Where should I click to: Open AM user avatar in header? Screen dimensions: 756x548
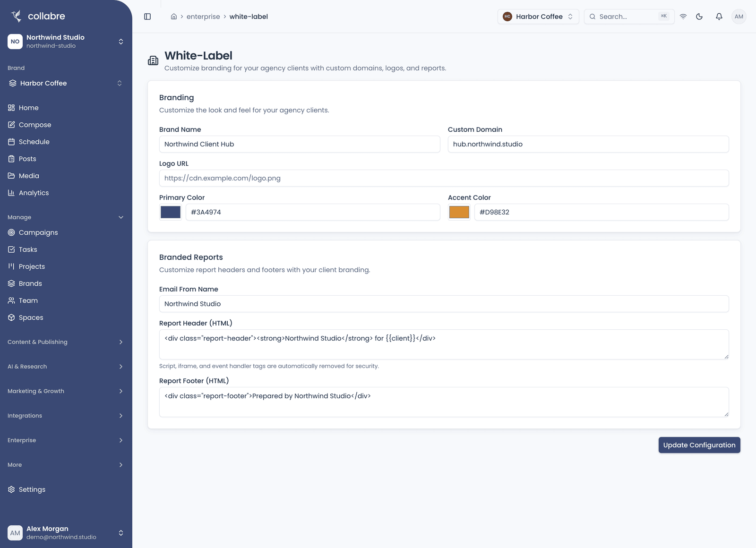pyautogui.click(x=739, y=17)
